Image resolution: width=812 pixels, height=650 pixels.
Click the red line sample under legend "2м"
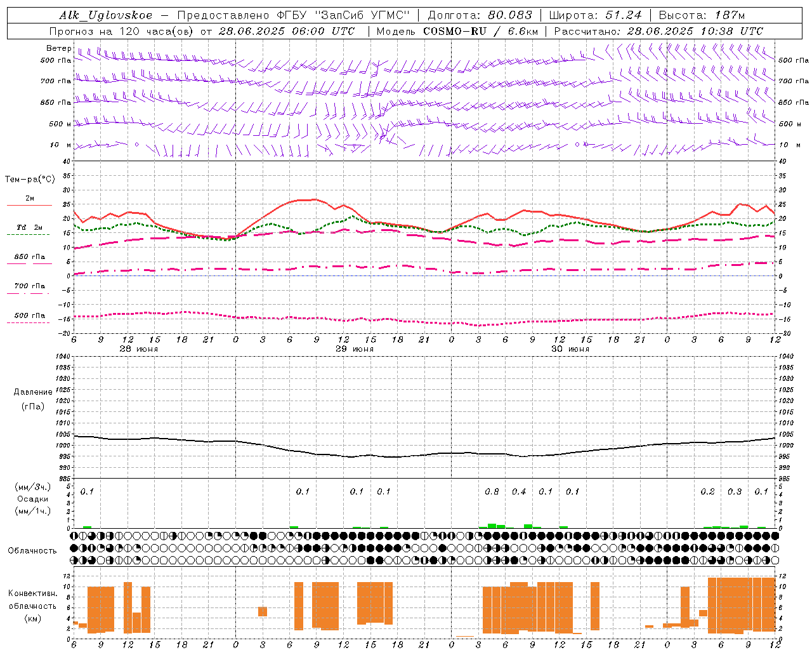click(29, 205)
